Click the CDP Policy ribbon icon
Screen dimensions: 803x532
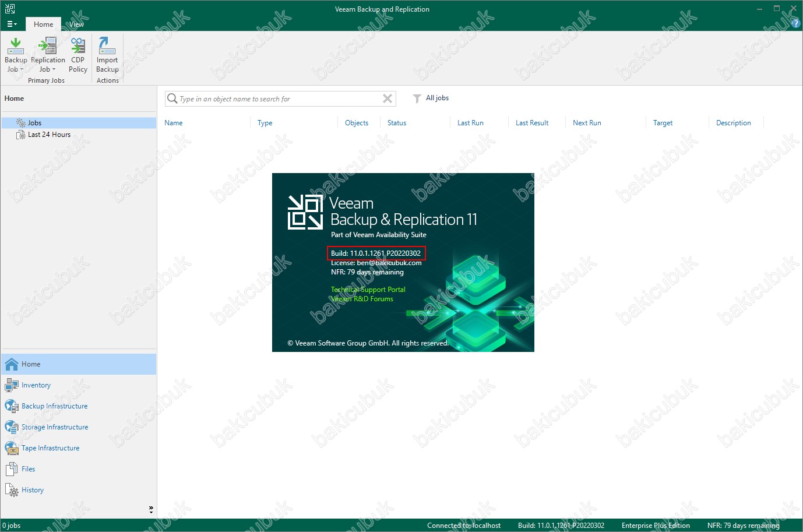tap(78, 46)
